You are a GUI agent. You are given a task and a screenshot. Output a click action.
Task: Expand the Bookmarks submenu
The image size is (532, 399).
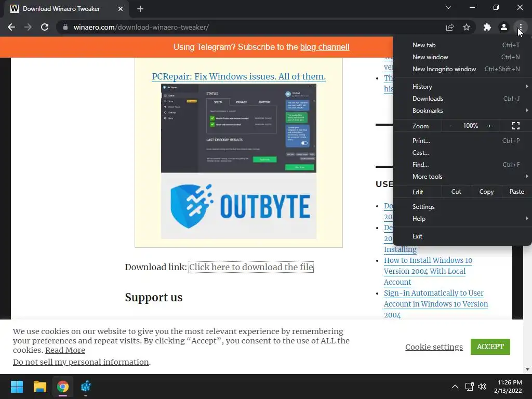click(x=462, y=110)
